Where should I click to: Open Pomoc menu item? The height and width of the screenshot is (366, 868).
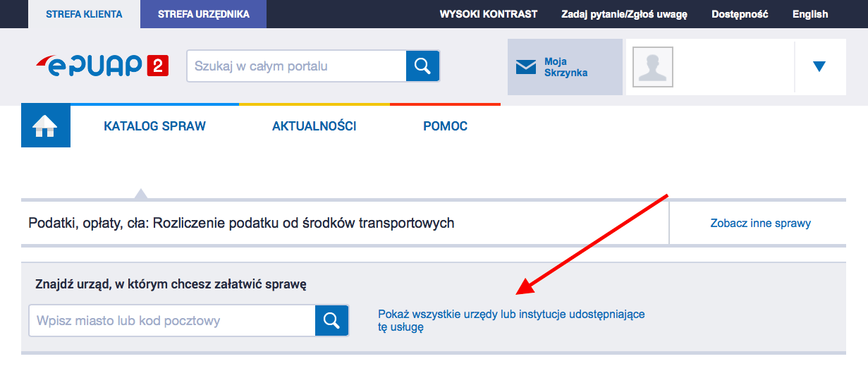(446, 126)
